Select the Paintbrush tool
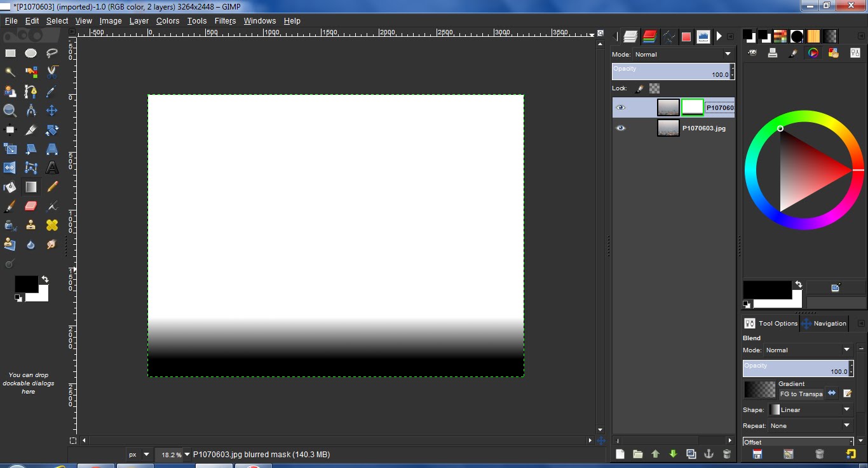Screen dimensions: 868x468 coord(10,206)
